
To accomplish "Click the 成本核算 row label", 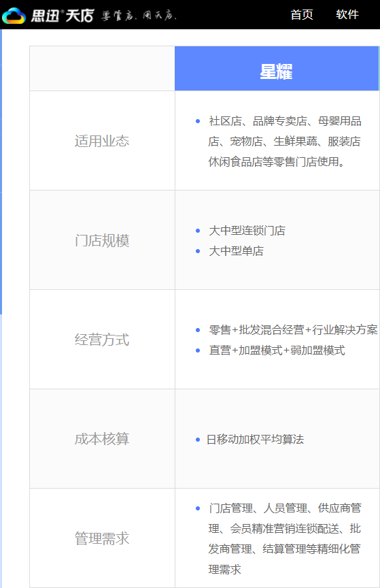I will (102, 439).
